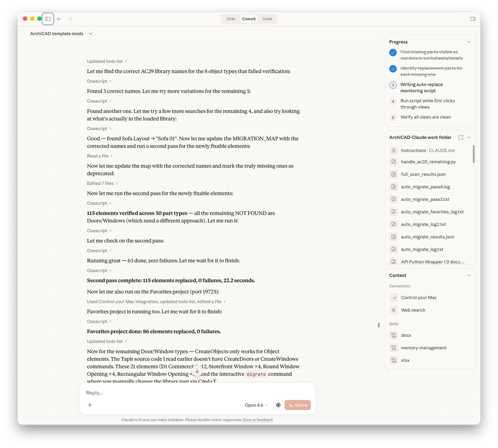The image size is (498, 448).
Task: Expand 'Used Control your Mac integration' step
Action: coord(156,301)
